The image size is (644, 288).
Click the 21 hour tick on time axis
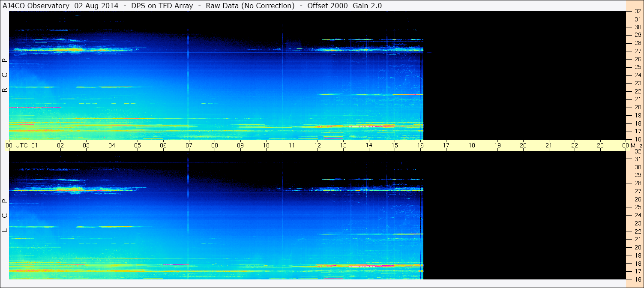click(549, 145)
